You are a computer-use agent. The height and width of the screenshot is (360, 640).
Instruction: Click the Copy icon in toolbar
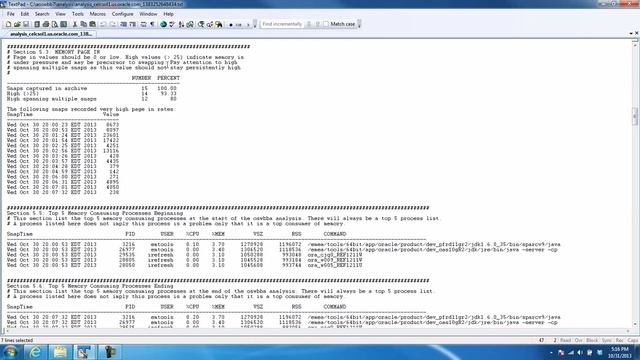83,24
